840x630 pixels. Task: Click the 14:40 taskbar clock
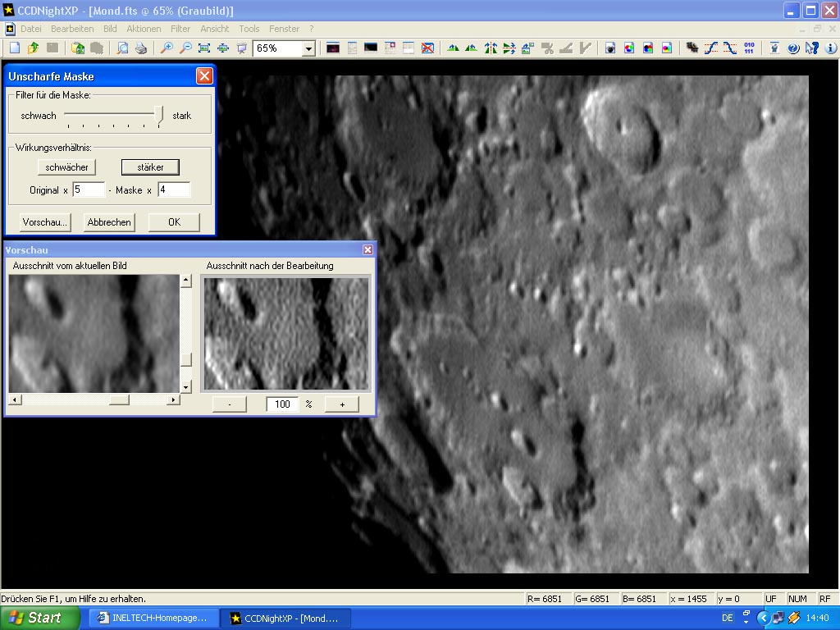click(x=817, y=619)
